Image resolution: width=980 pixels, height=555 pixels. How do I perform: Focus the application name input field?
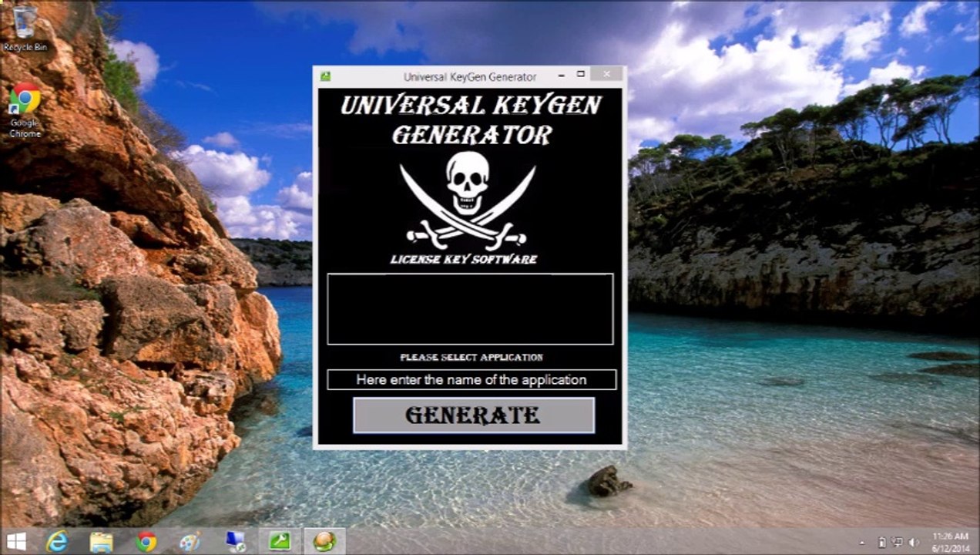pyautogui.click(x=472, y=379)
